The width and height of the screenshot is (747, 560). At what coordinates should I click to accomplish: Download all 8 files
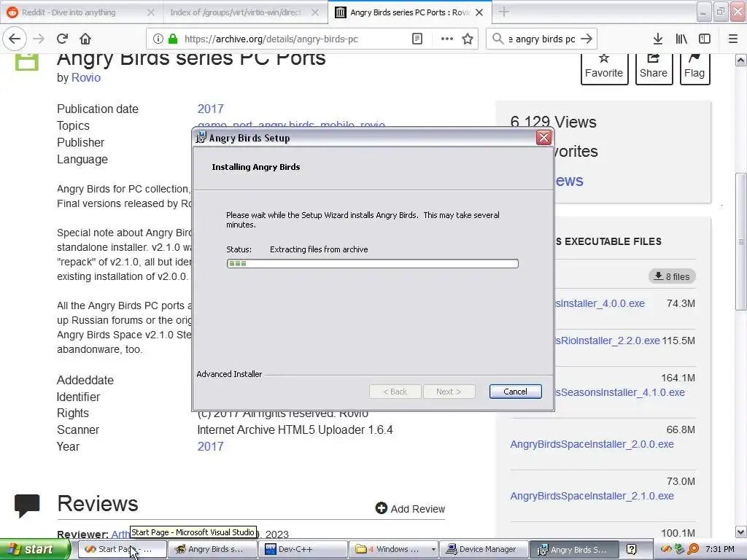pyautogui.click(x=672, y=276)
